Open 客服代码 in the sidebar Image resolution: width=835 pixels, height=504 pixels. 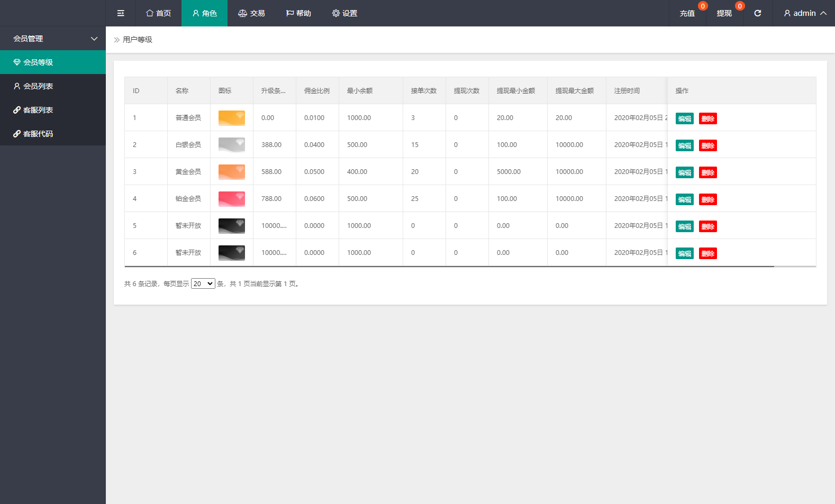pyautogui.click(x=53, y=134)
